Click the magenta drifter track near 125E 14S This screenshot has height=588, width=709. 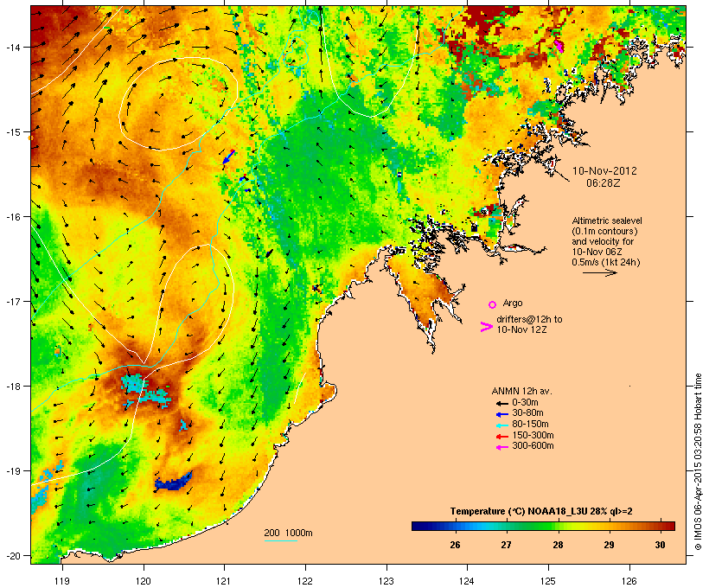click(x=559, y=46)
